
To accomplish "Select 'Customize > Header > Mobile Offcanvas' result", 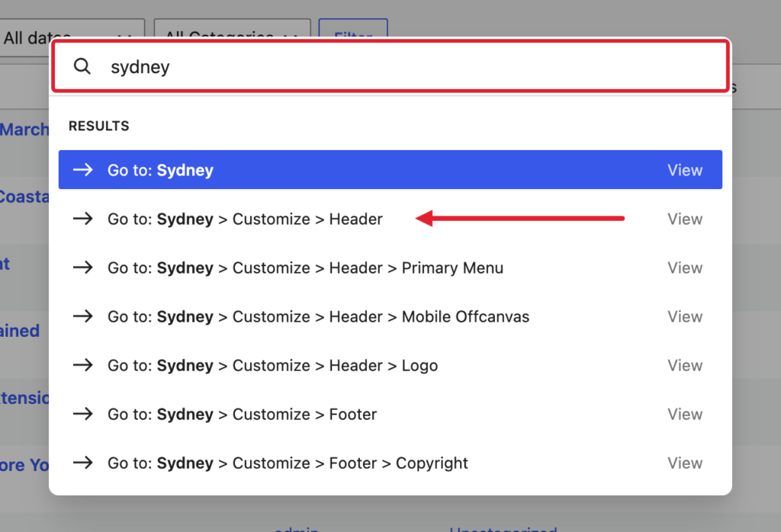I will [390, 316].
